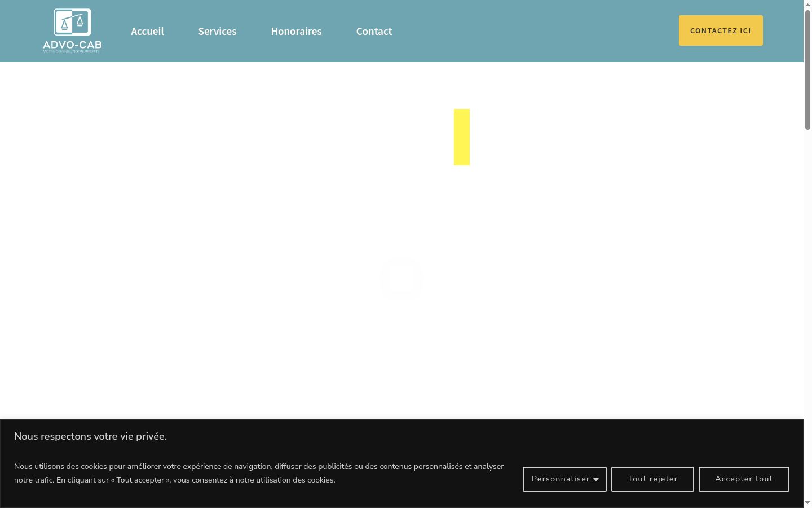Click the cookie usage description paragraph
Viewport: 812px width, 508px height.
[259, 473]
